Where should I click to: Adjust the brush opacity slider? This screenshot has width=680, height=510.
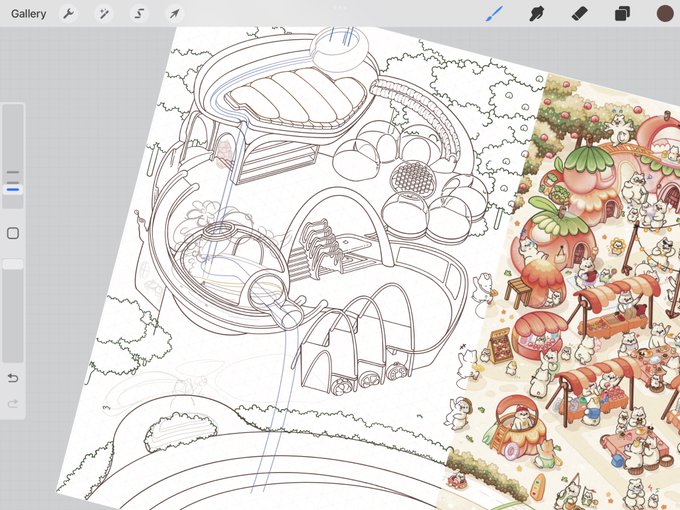(13, 311)
